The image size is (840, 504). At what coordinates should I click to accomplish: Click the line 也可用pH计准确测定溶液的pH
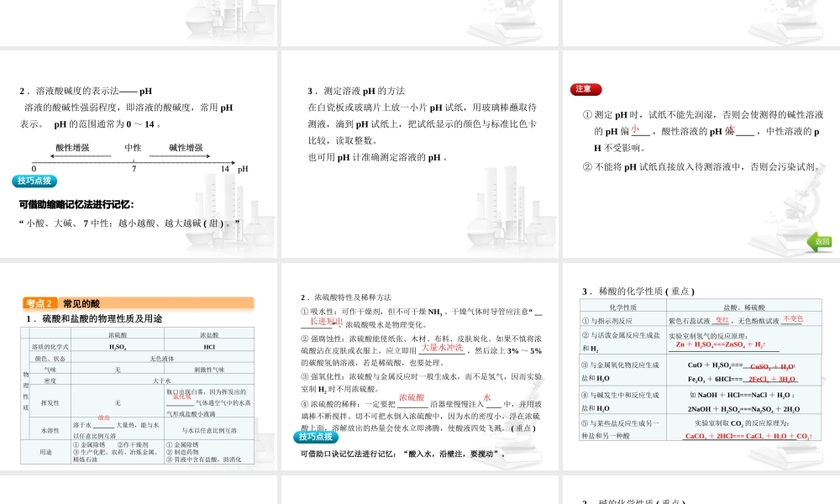[x=377, y=157]
